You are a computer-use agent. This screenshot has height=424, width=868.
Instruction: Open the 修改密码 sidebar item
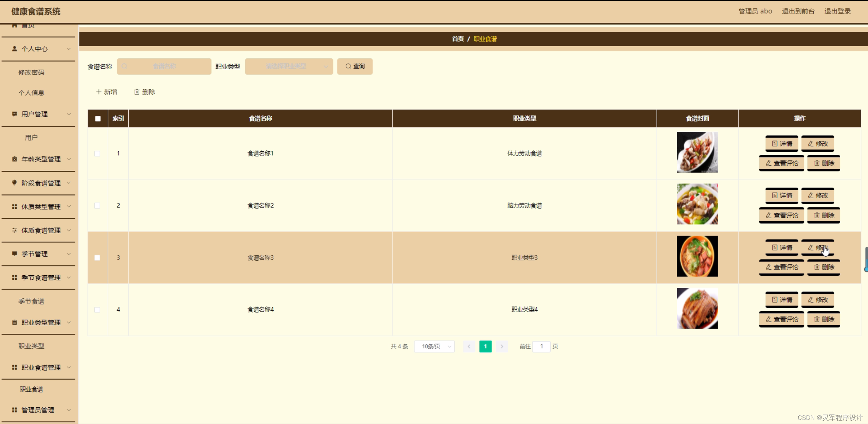click(x=31, y=72)
